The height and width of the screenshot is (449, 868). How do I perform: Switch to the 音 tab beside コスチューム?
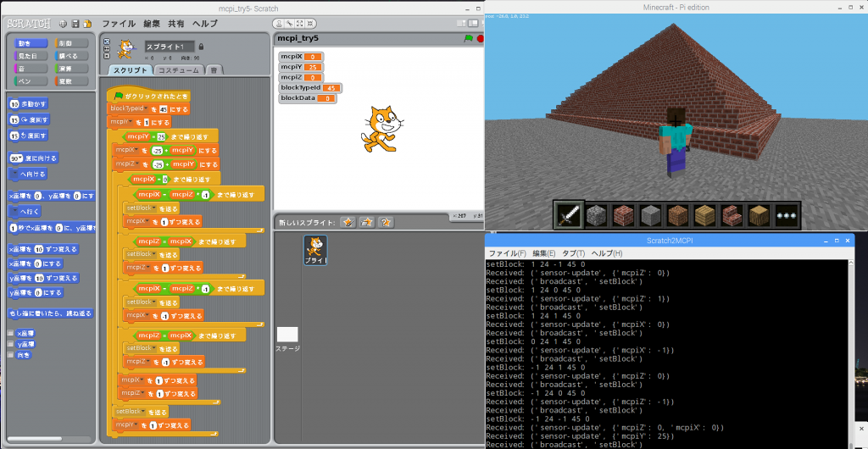214,70
